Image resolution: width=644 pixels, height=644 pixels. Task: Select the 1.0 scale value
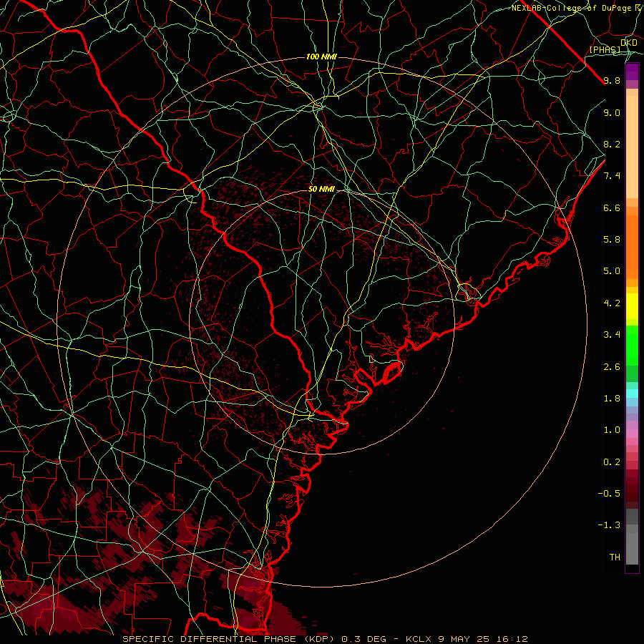click(612, 430)
